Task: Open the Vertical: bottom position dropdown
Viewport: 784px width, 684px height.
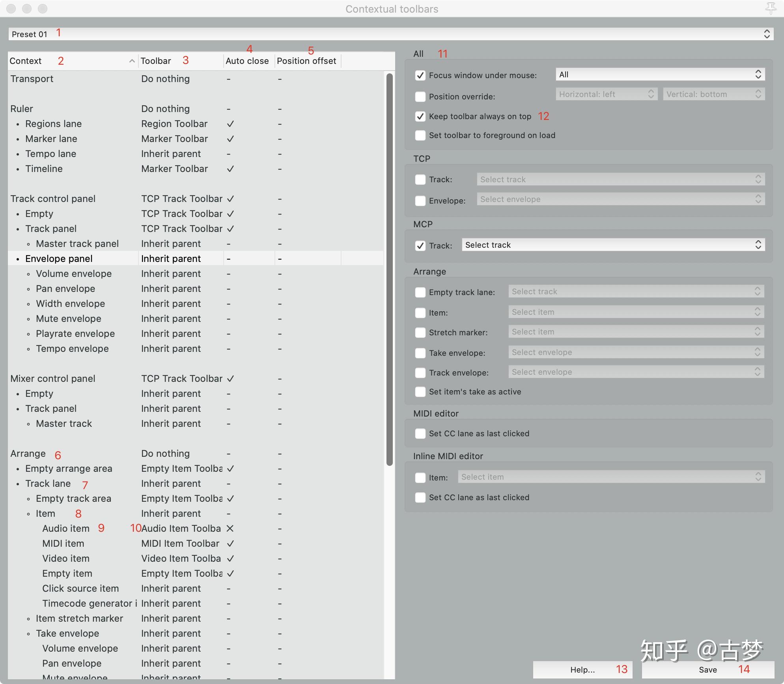Action: click(713, 94)
